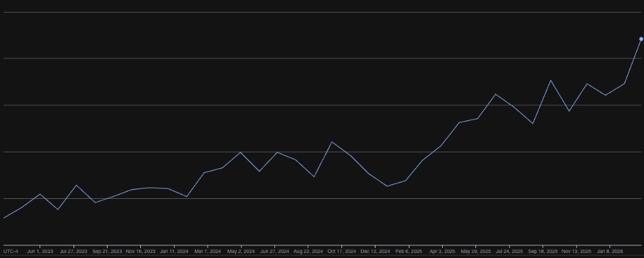This screenshot has width=644, height=258.
Task: Select the Nov 13, 2025 axis label
Action: [576, 251]
